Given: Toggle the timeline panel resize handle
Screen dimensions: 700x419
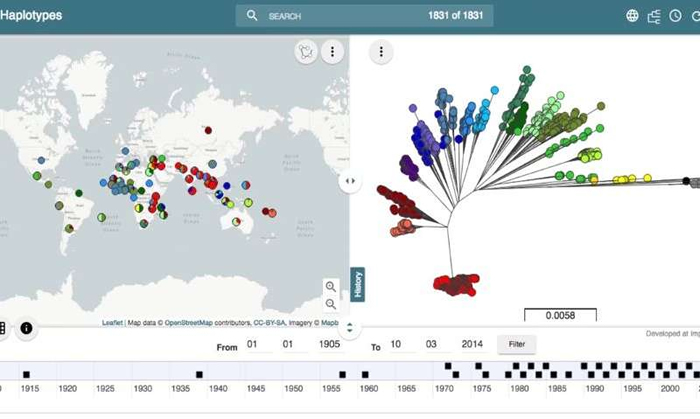Looking at the screenshot, I should pyautogui.click(x=349, y=327).
